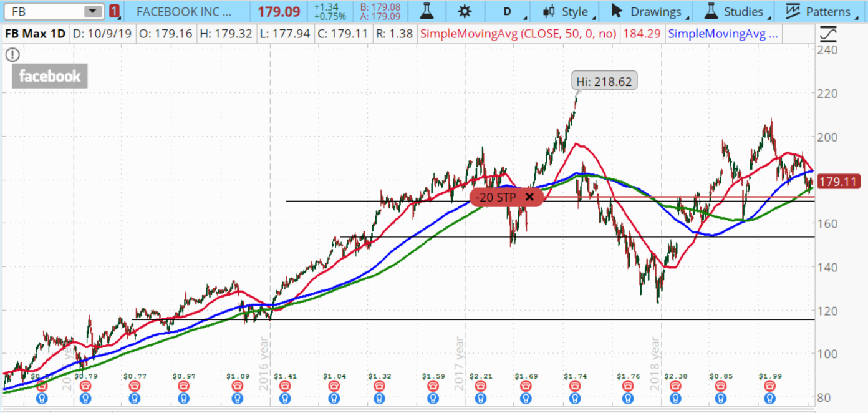Open chart settings gear icon
Viewport: 868px width, 413px height.
(x=465, y=11)
